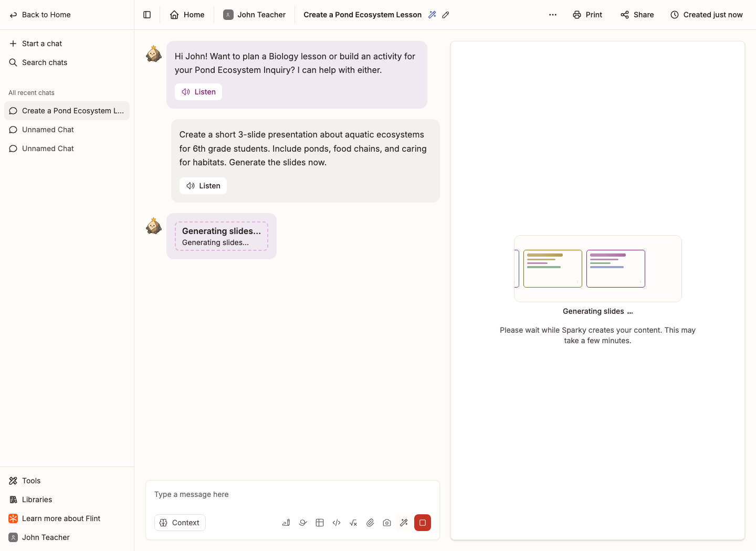This screenshot has width=756, height=551.
Task: Click Back to Home
Action: tap(40, 15)
